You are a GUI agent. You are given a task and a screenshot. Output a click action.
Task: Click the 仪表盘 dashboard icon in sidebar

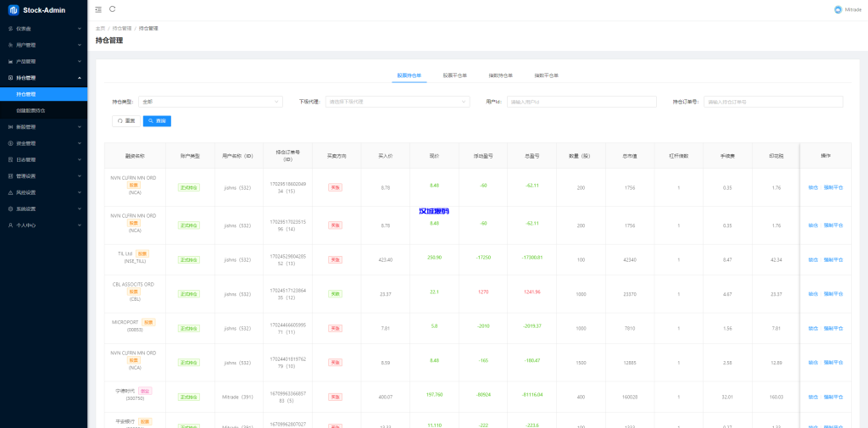(10, 29)
